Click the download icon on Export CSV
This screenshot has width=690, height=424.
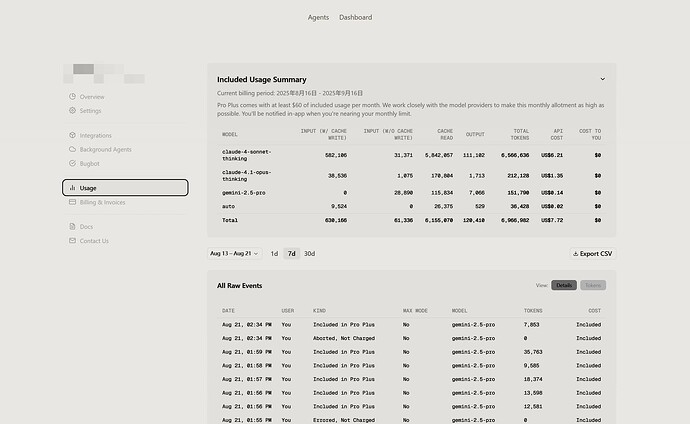(575, 254)
